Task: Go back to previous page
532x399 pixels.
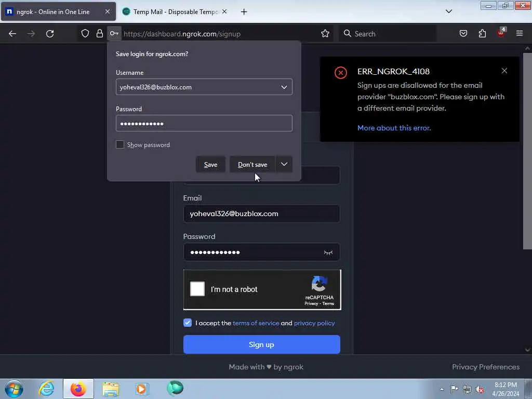Action: 12,34
